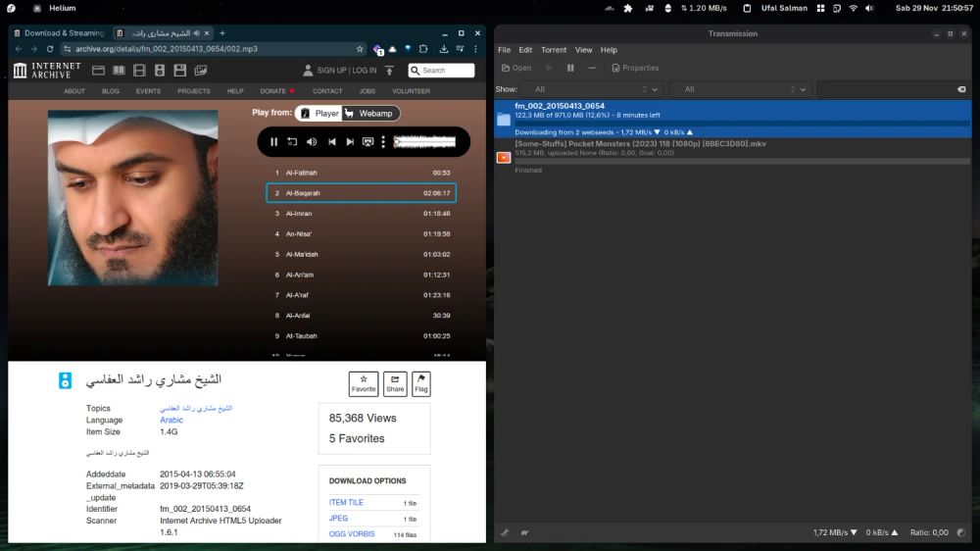Skip to the previous track
Viewport: 980px width, 551px height.
point(332,142)
